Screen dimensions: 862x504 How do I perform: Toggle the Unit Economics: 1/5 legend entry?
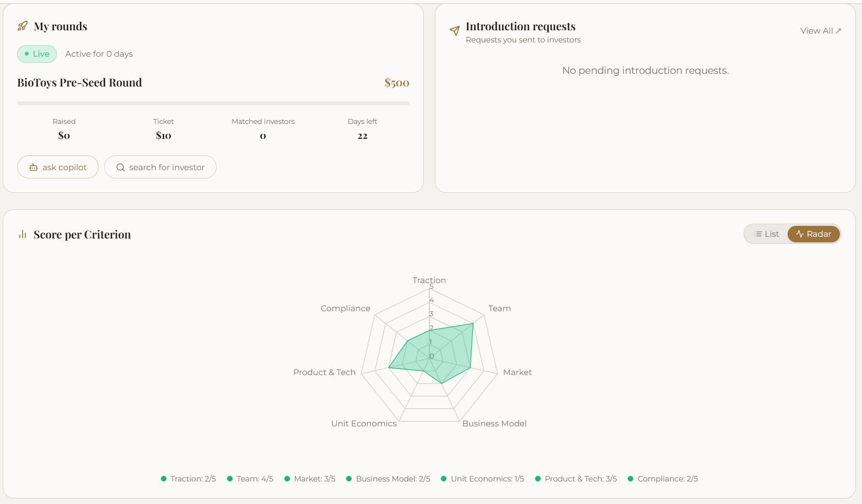(x=482, y=479)
